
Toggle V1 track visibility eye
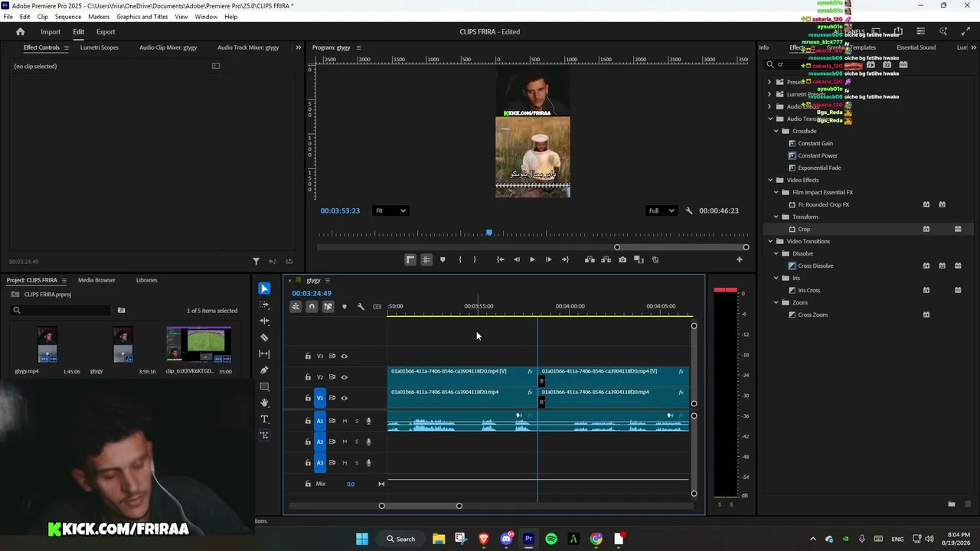pos(344,398)
